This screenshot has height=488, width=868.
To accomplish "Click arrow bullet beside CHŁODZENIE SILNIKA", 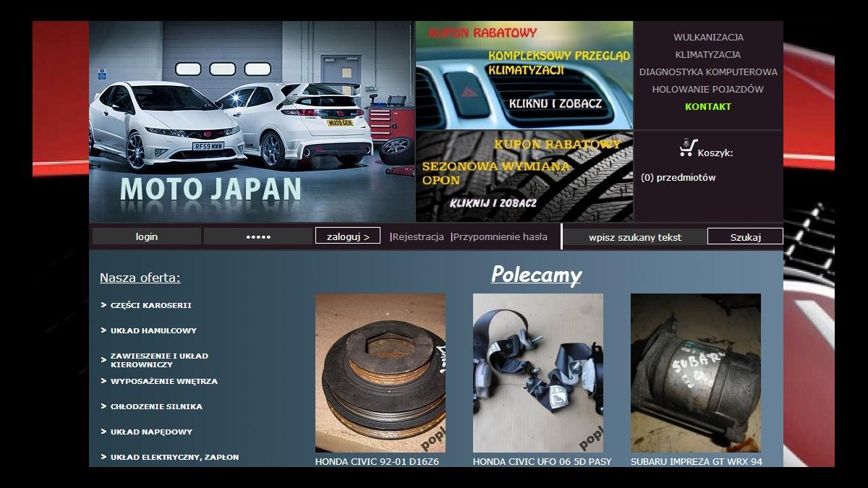I will pos(103,406).
